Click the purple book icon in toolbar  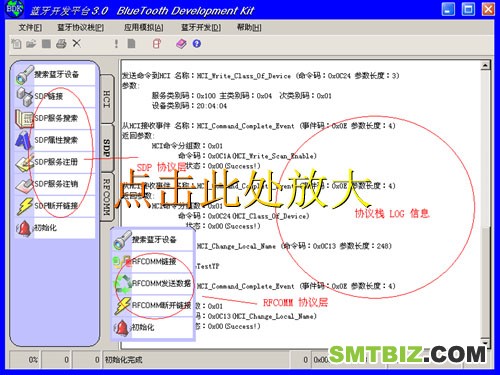point(181,44)
